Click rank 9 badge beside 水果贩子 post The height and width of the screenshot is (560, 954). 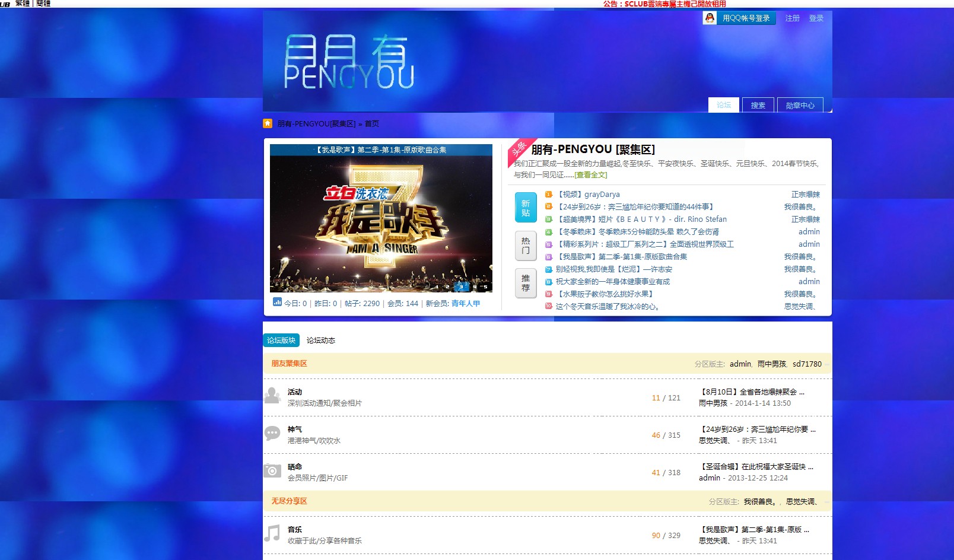[549, 294]
